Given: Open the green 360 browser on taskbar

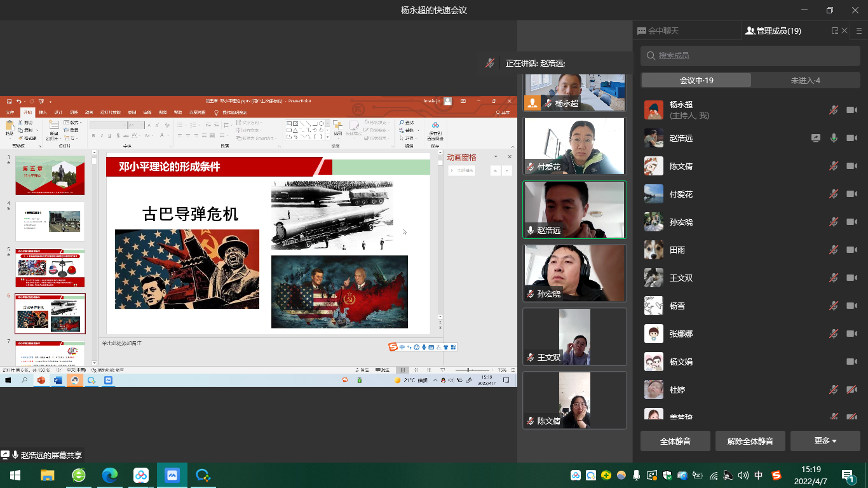Looking at the screenshot, I should (x=79, y=475).
